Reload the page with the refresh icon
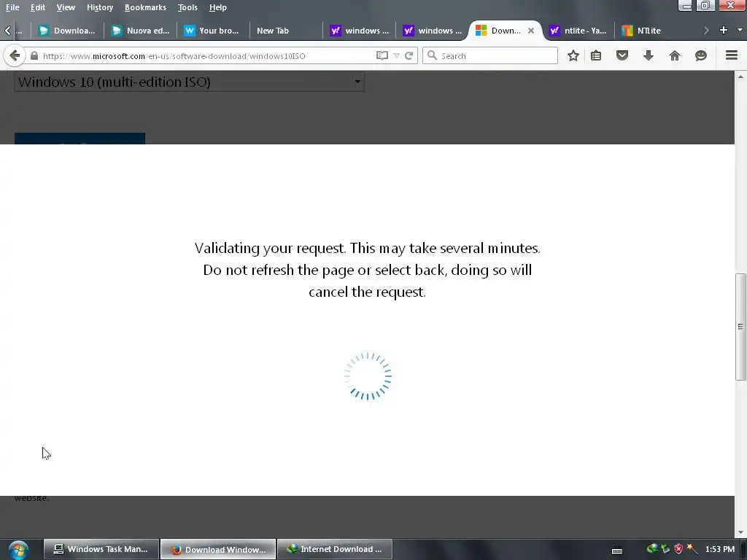The image size is (747, 560). (x=409, y=55)
